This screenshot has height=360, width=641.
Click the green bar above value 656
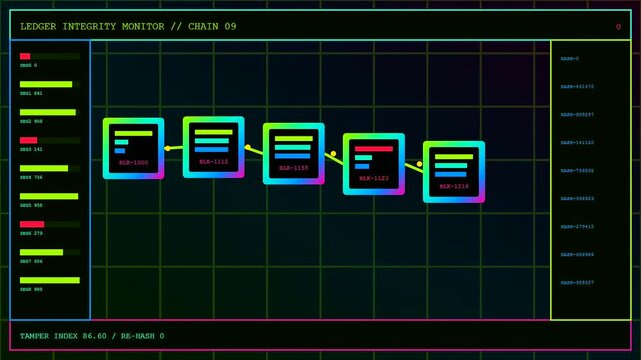click(41, 252)
